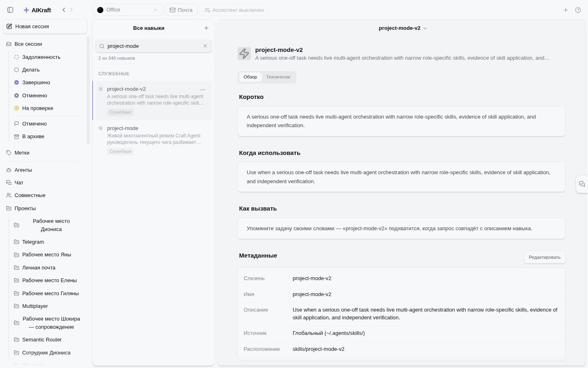Clear the project-mode search text
This screenshot has height=368, width=588.
click(x=205, y=46)
